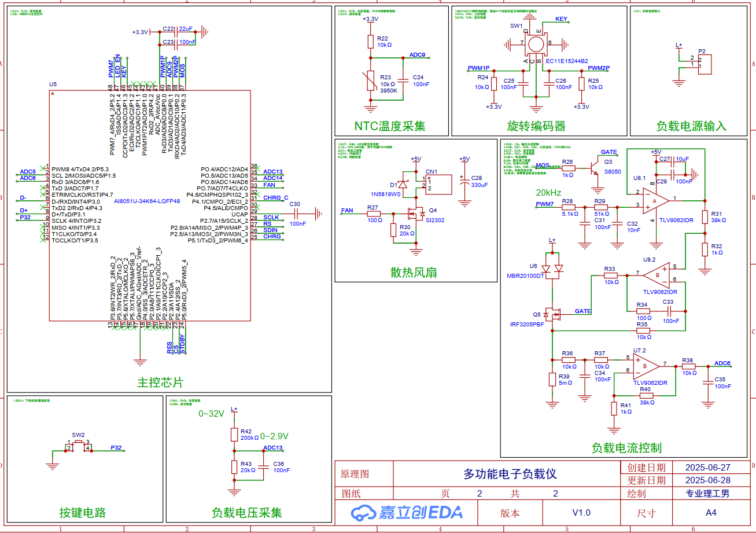Select the U5 AI8051U main controller chip symbol
This screenshot has height=533, width=756.
(150, 205)
